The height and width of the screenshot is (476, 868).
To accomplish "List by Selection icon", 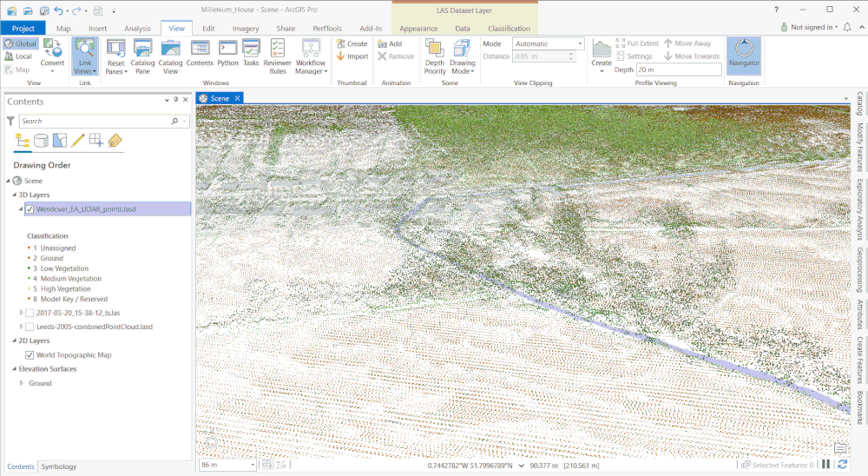I will pos(59,141).
